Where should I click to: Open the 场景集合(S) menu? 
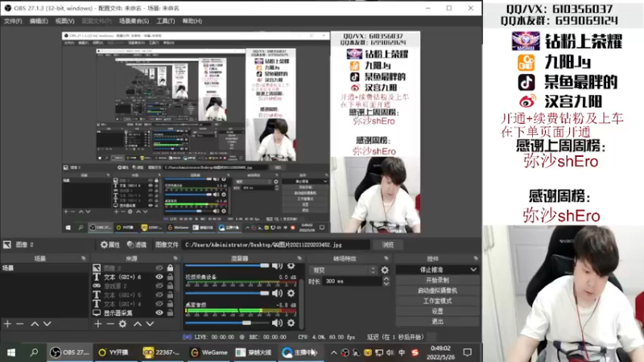coord(134,21)
